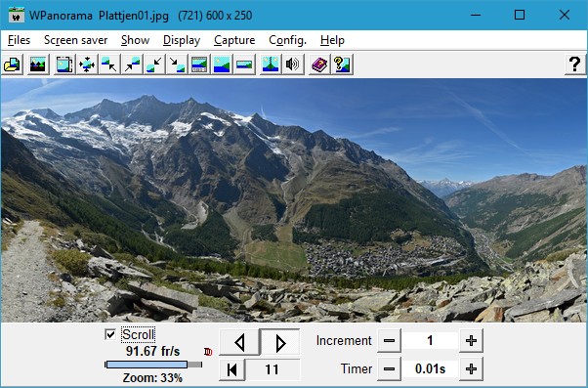The image size is (588, 388).
Task: Close the WPanorama window
Action: coord(564,15)
